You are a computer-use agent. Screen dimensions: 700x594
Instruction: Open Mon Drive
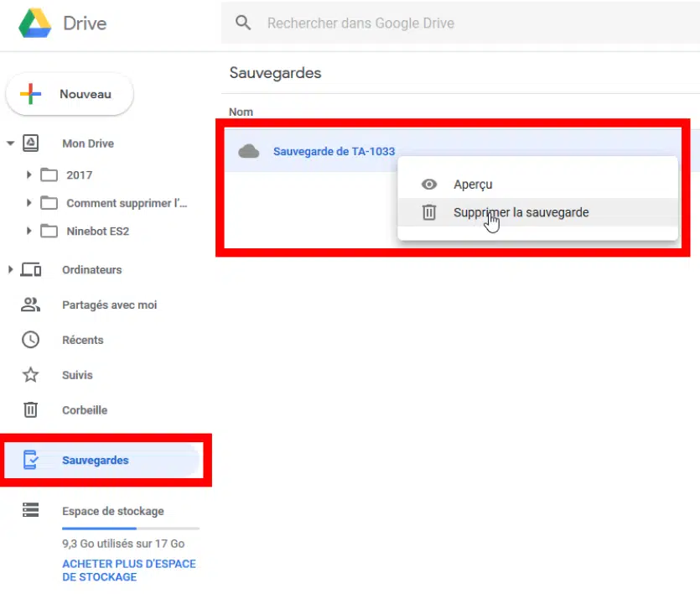pyautogui.click(x=88, y=143)
